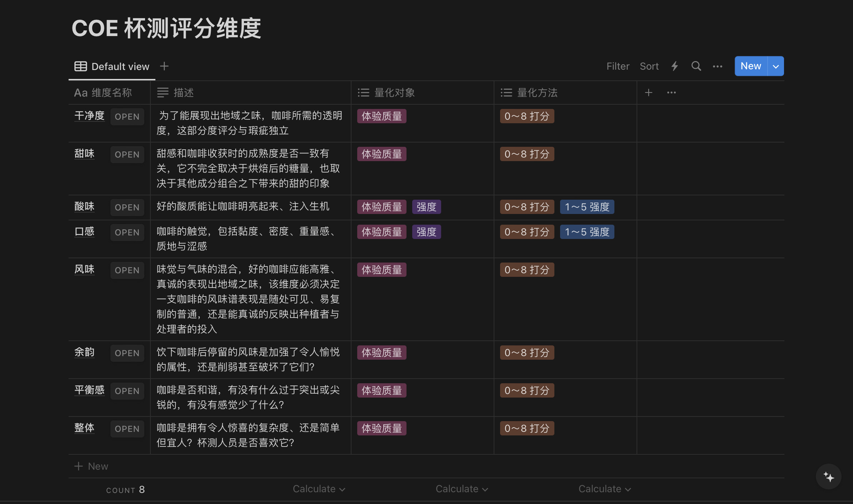The image size is (853, 504).
Task: Click the 强度 purple tag in 酸味 row
Action: pyautogui.click(x=426, y=207)
